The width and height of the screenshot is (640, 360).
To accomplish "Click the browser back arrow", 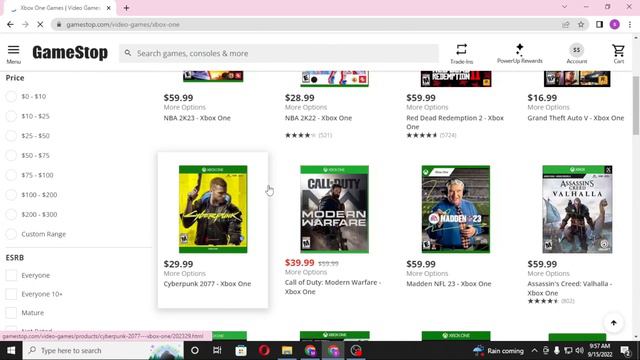I will [10, 24].
